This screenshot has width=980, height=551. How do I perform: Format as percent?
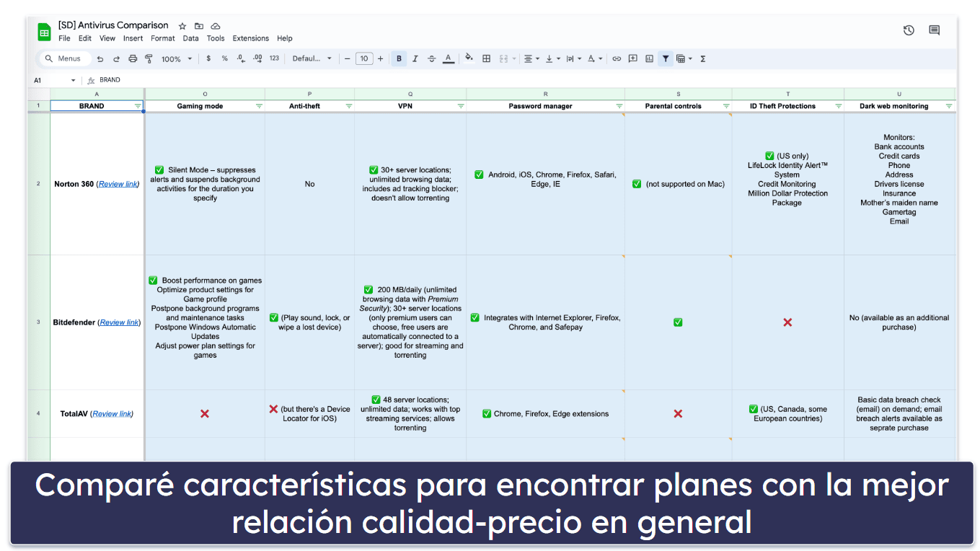coord(225,59)
